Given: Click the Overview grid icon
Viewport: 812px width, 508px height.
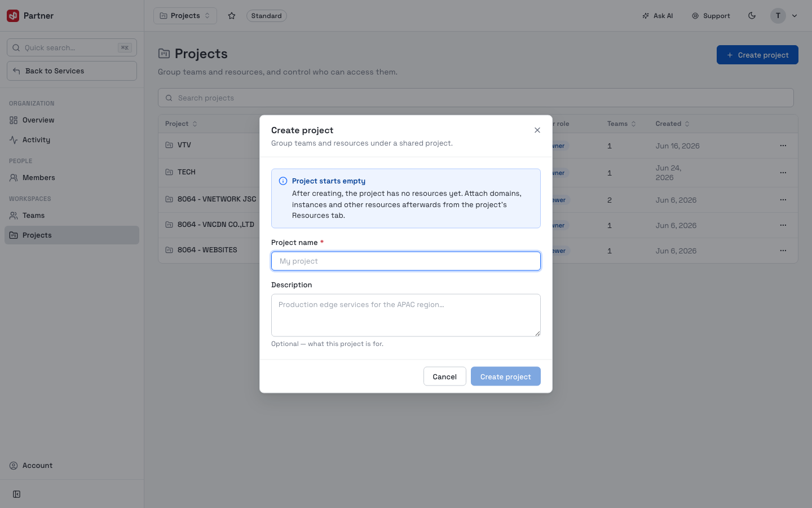Looking at the screenshot, I should (x=14, y=120).
